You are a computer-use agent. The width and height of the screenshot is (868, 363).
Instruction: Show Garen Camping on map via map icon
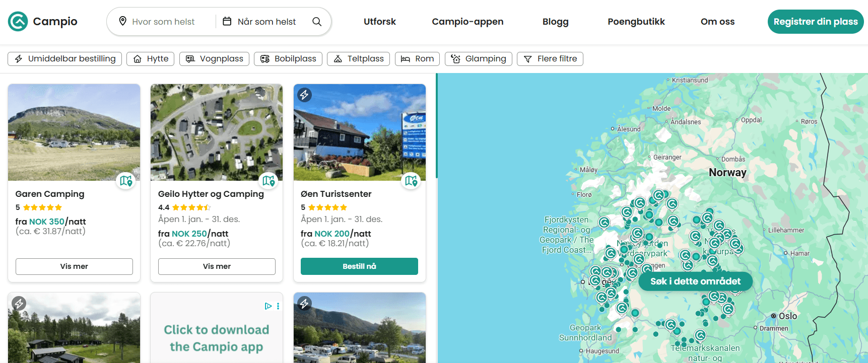(125, 180)
